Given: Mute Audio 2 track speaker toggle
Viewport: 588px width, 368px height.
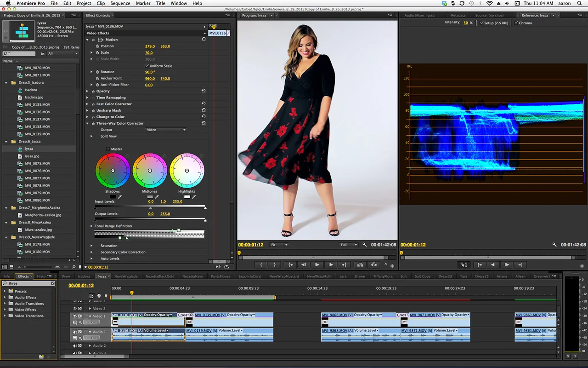Looking at the screenshot, I should click(75, 346).
